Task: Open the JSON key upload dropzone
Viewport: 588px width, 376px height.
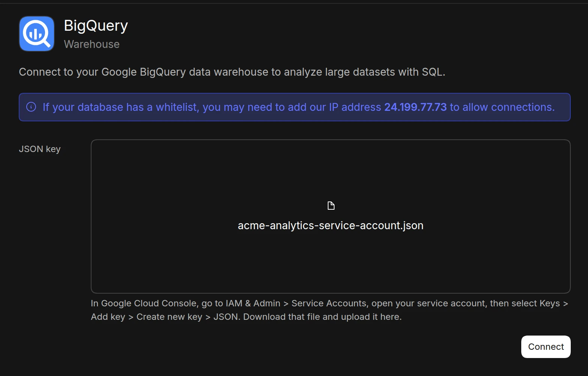Action: click(x=331, y=216)
